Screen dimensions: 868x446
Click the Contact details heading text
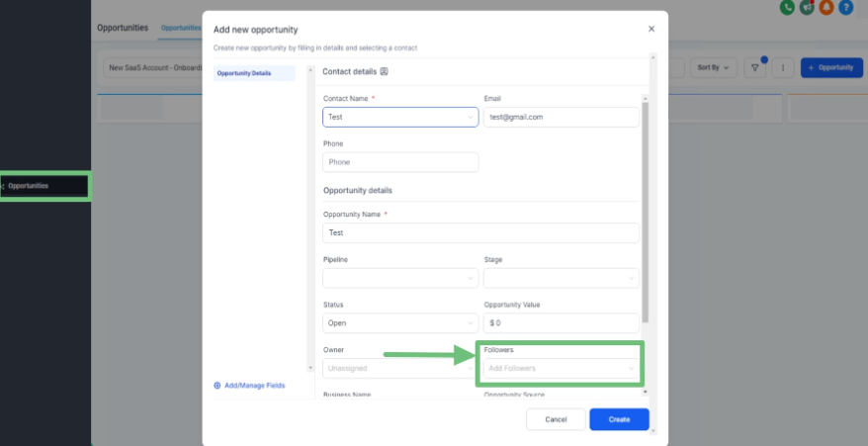tap(349, 71)
